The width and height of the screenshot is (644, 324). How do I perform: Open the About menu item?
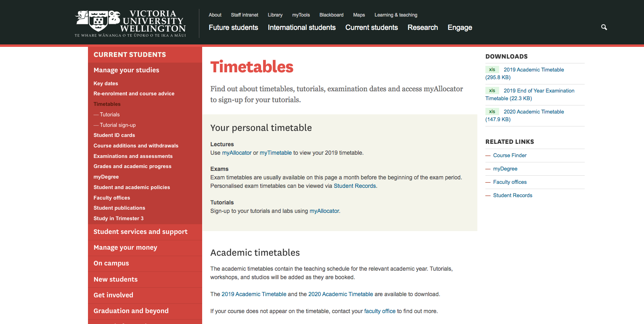(x=215, y=15)
